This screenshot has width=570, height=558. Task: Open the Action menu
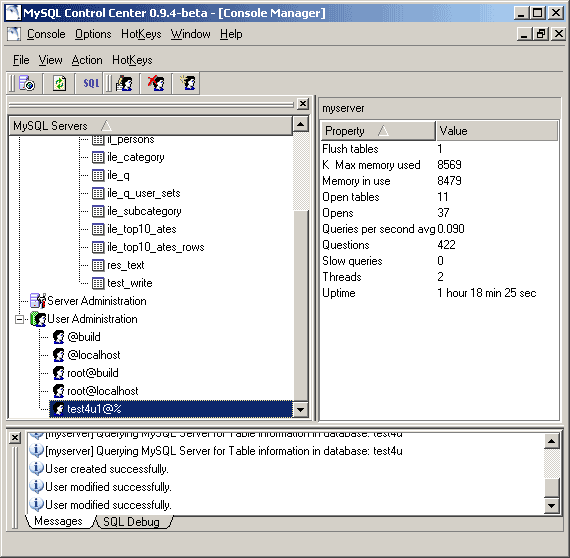point(87,60)
